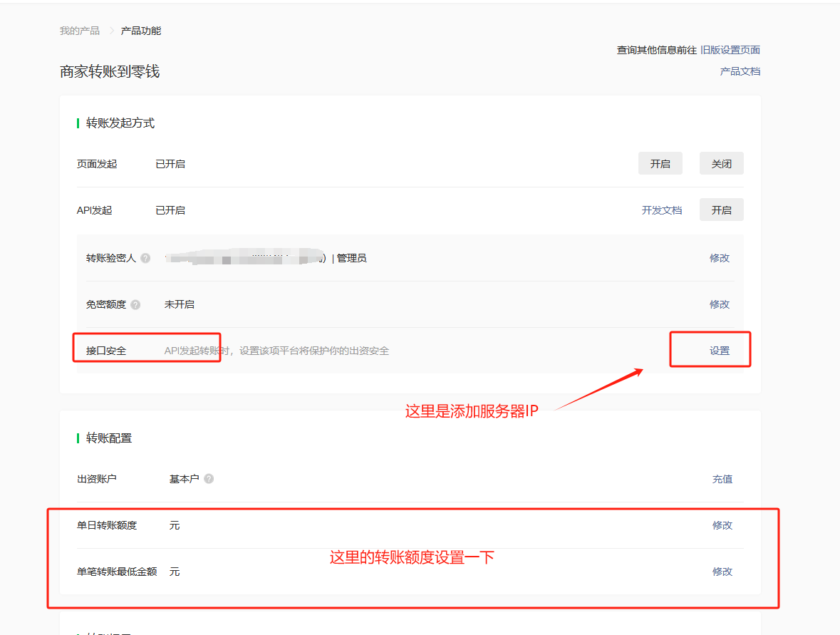This screenshot has width=840, height=635.
Task: Click 已开启 status in API发起 row
Action: point(170,210)
